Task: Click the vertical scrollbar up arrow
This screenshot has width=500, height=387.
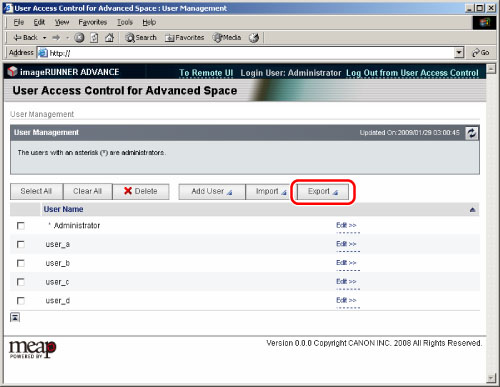Action: pyautogui.click(x=491, y=69)
